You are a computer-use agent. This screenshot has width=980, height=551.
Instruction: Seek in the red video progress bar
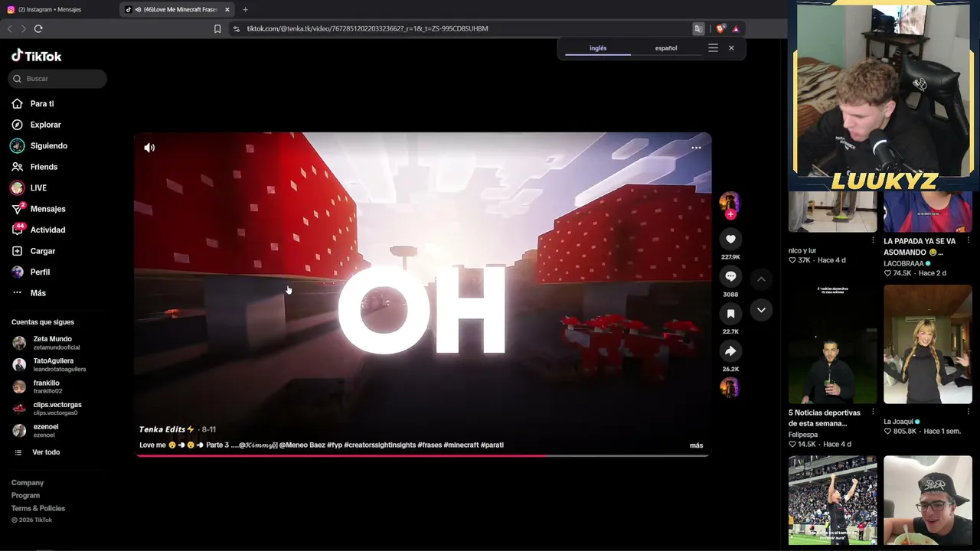pyautogui.click(x=423, y=455)
